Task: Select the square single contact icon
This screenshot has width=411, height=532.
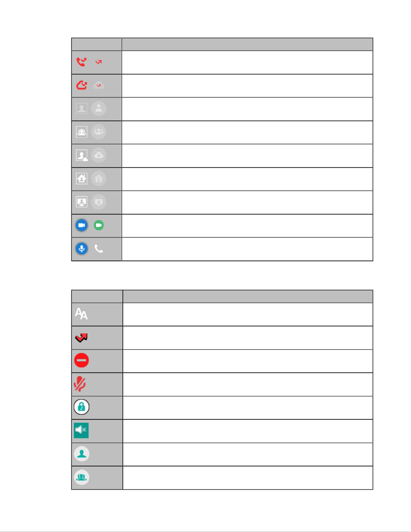Action: [x=82, y=109]
